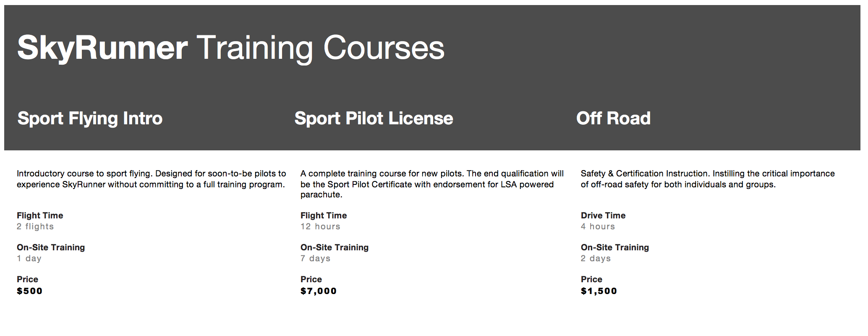868x336 pixels.
Task: Click the '7 days' on-site training value
Action: (x=315, y=258)
